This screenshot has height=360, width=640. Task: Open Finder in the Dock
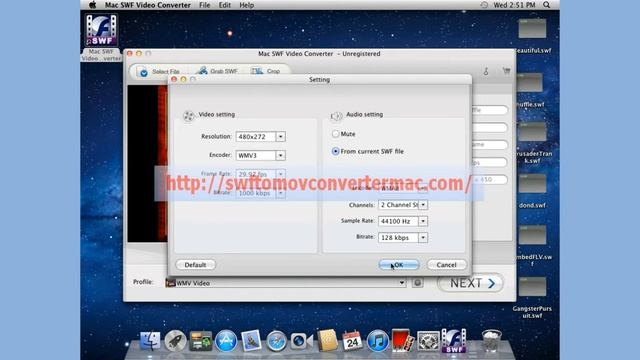pos(150,341)
